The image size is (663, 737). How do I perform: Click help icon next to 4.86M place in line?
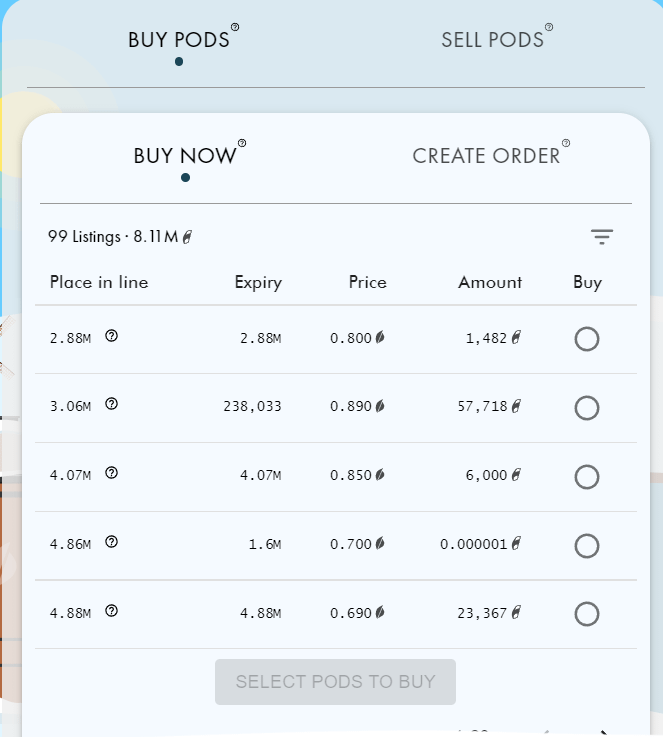tap(111, 542)
